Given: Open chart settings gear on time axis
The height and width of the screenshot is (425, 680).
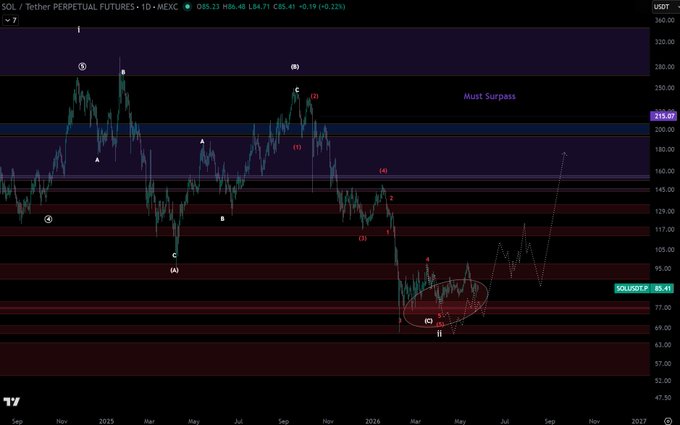Looking at the screenshot, I should tap(667, 421).
